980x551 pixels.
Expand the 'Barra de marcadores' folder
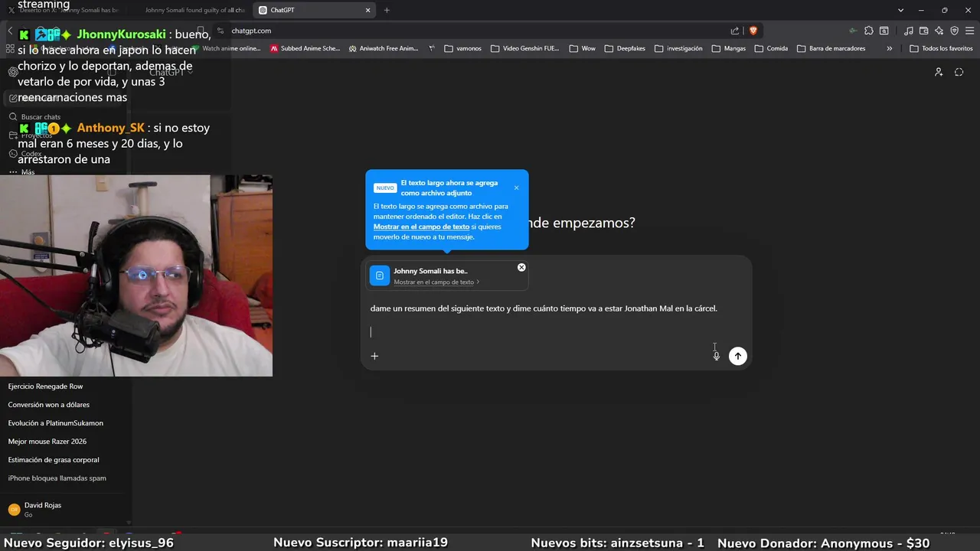click(831, 48)
